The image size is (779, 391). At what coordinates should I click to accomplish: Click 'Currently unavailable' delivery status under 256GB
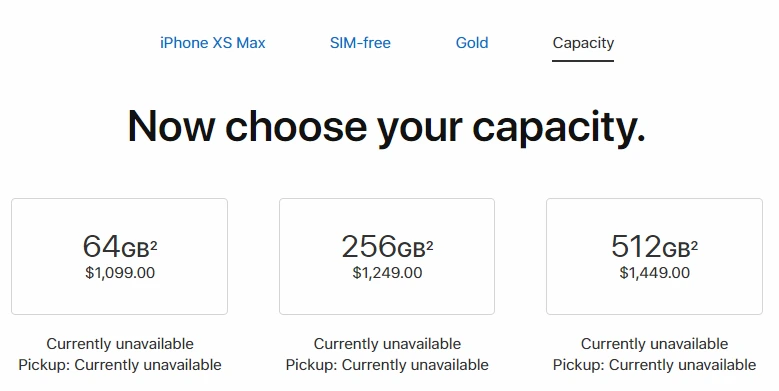coord(387,344)
